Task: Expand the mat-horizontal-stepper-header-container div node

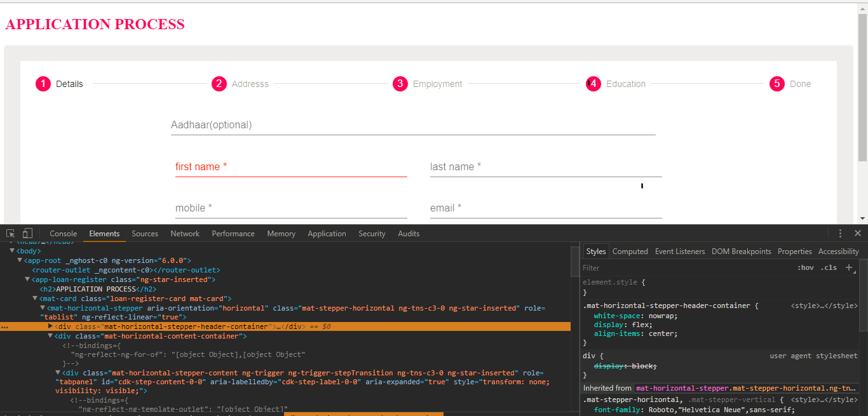Action: coord(51,326)
